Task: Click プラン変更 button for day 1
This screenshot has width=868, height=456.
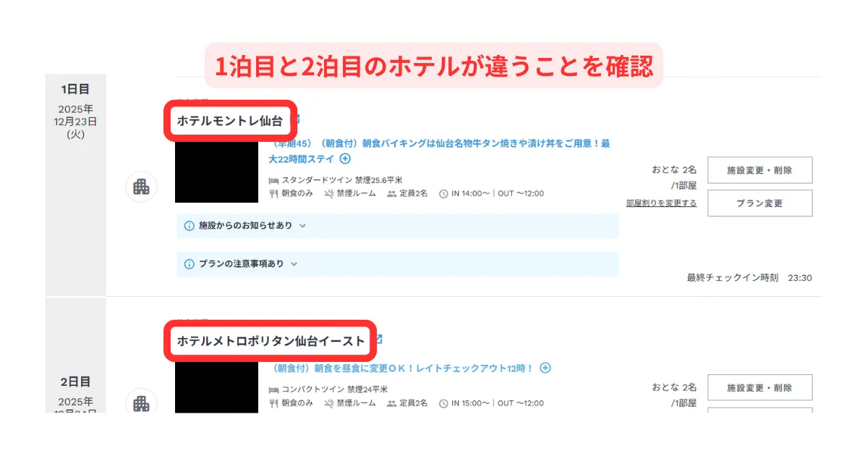Action: click(759, 203)
